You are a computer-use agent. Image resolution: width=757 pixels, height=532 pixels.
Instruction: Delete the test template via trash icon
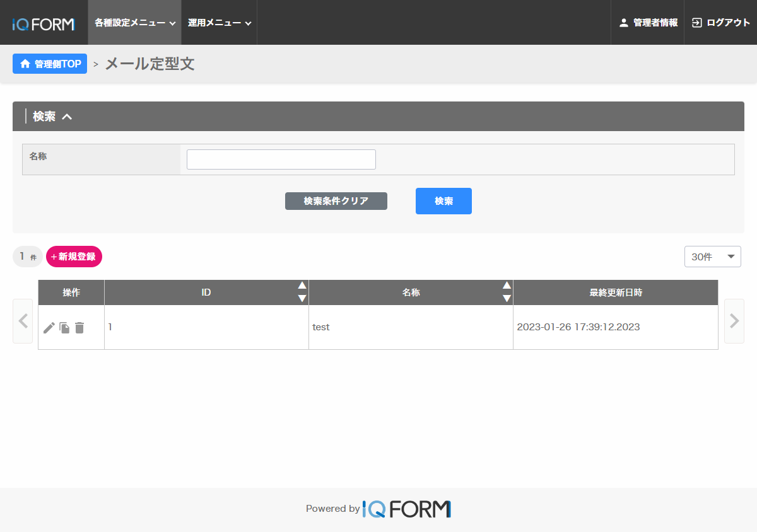[79, 328]
